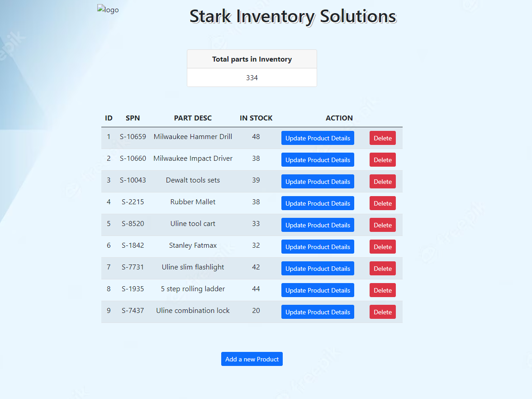Select stock value 33 for Uline tool cart
The height and width of the screenshot is (399, 532).
tap(256, 223)
